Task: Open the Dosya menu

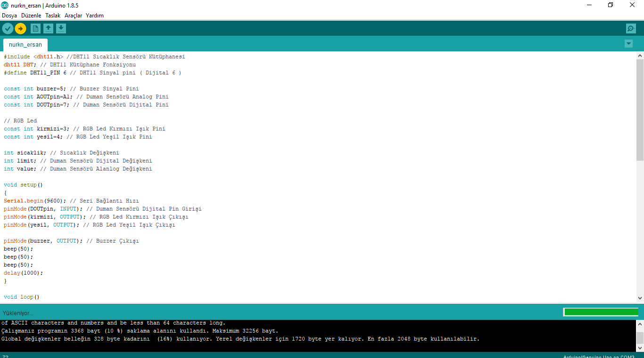Action: (9, 16)
